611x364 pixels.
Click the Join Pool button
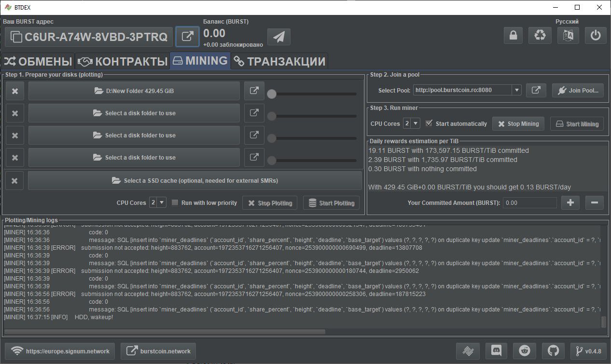pos(578,90)
